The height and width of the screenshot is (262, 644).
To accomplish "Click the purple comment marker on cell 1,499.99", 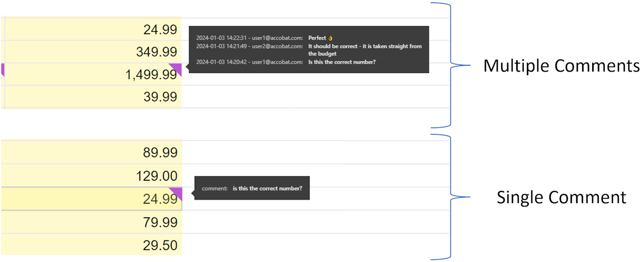I will [x=176, y=69].
